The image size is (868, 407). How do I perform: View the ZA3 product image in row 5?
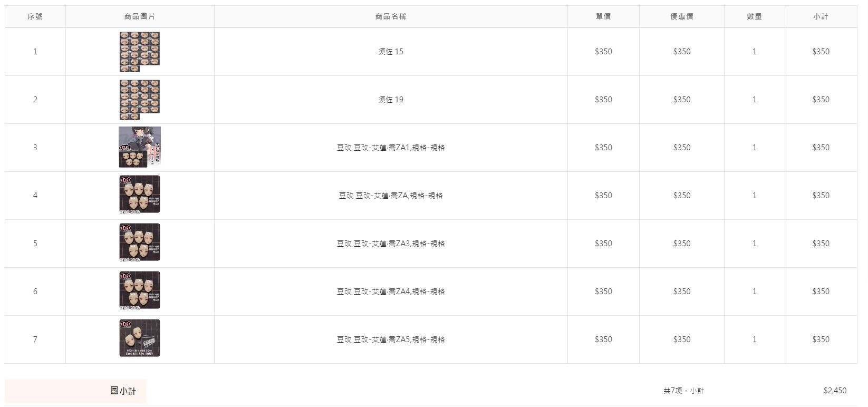click(x=140, y=244)
